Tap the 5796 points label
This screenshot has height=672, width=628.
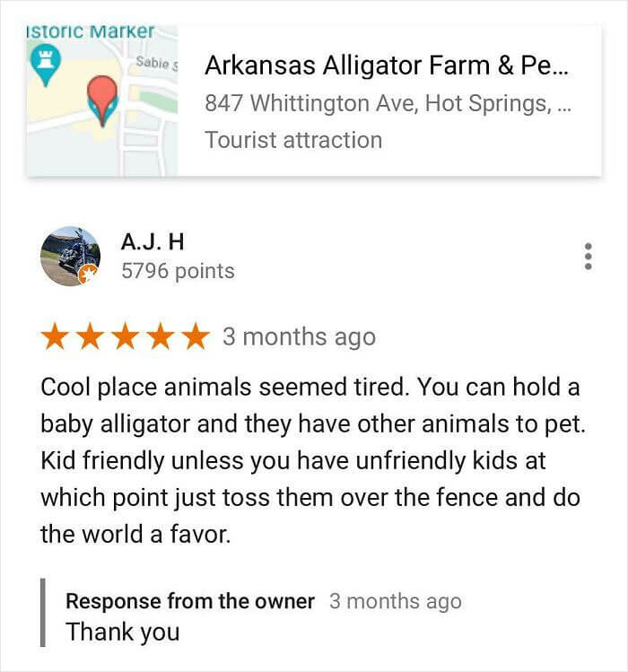tap(178, 271)
